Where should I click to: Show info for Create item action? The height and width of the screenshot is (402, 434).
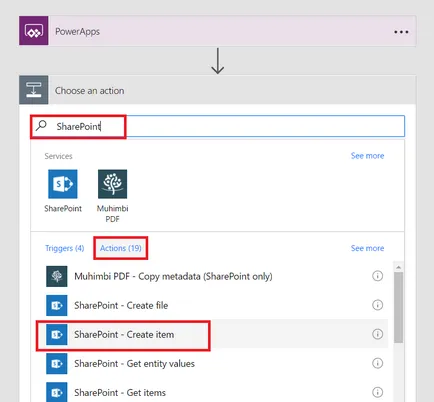click(377, 334)
